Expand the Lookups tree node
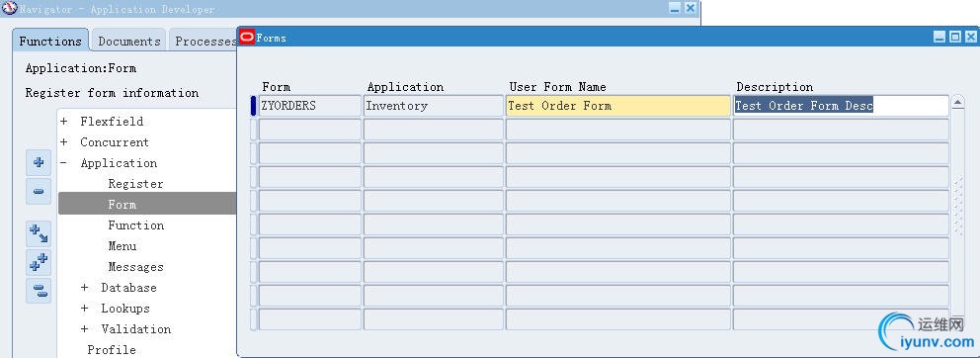 pyautogui.click(x=84, y=308)
